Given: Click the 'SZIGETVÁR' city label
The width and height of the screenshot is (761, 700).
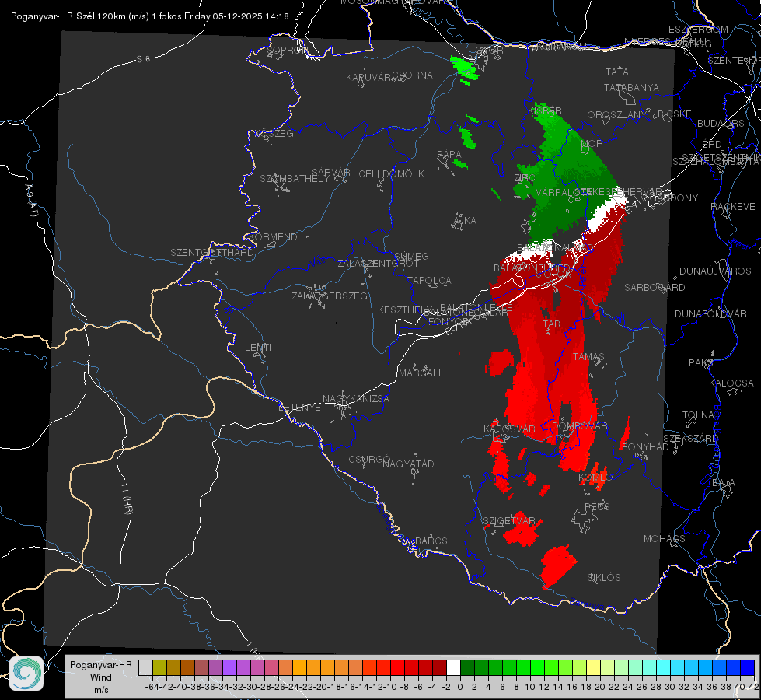Looking at the screenshot, I should pyautogui.click(x=508, y=521).
